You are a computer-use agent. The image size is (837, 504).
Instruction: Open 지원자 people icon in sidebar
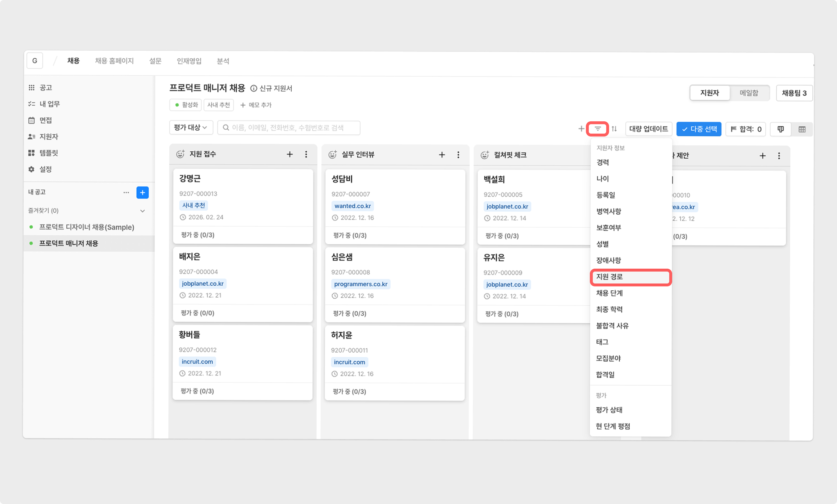tap(32, 136)
